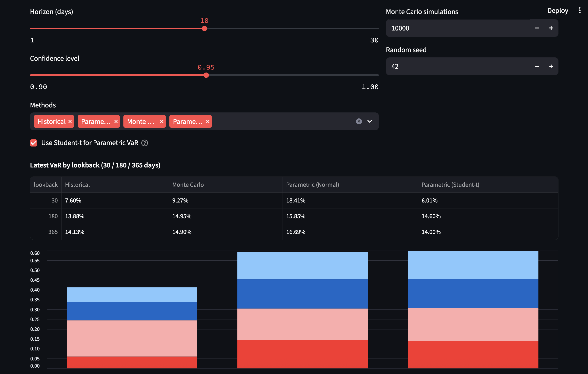This screenshot has height=374, width=588.
Task: Clear all selected methods
Action: pyautogui.click(x=359, y=121)
